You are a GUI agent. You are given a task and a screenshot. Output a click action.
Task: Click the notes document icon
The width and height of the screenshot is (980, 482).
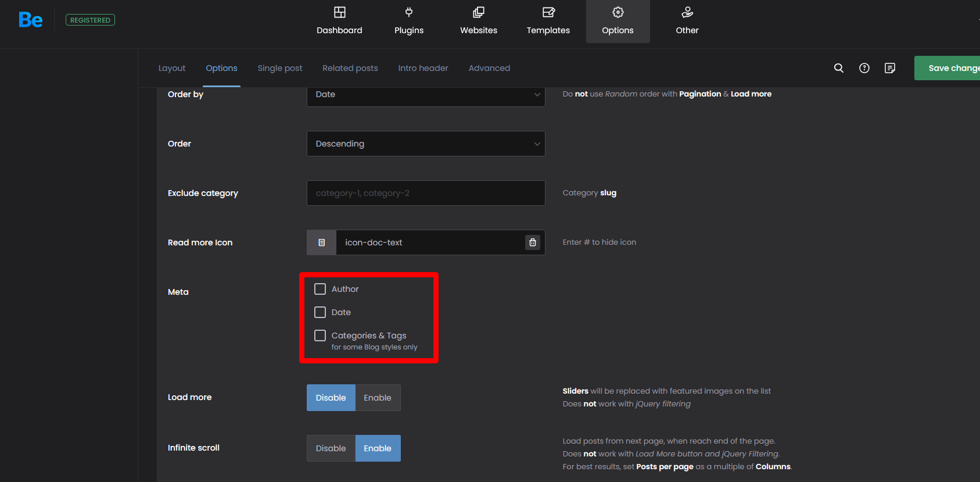click(x=890, y=68)
